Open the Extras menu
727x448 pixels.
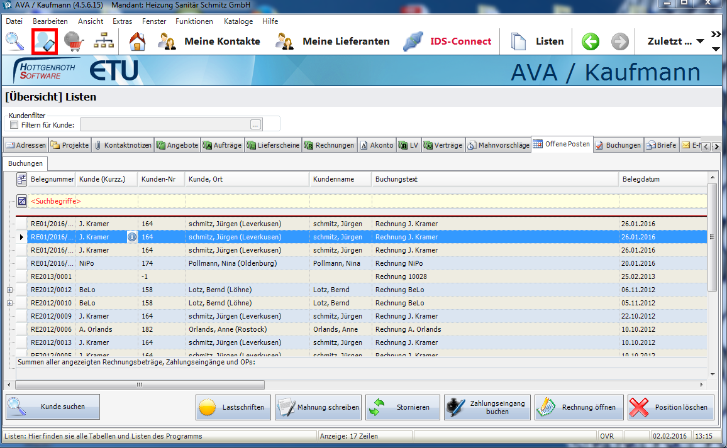coord(122,21)
